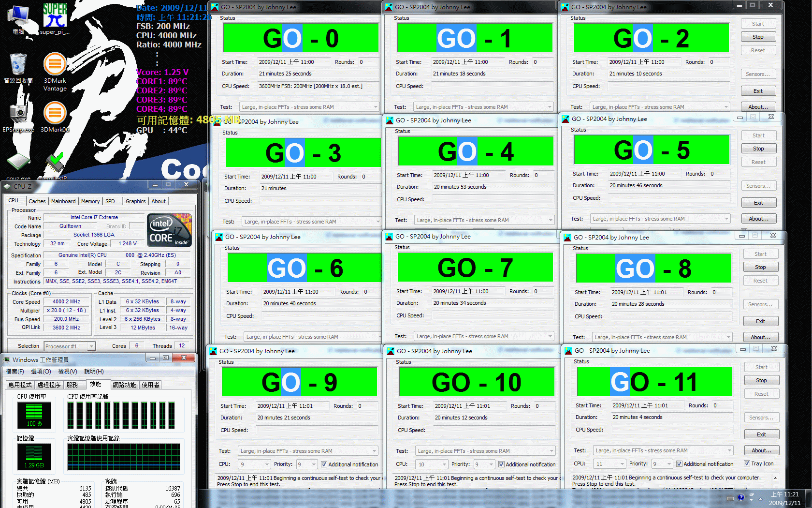The image size is (812, 508).
Task: Switch to the SPD tab in CPU-Z
Action: [110, 201]
